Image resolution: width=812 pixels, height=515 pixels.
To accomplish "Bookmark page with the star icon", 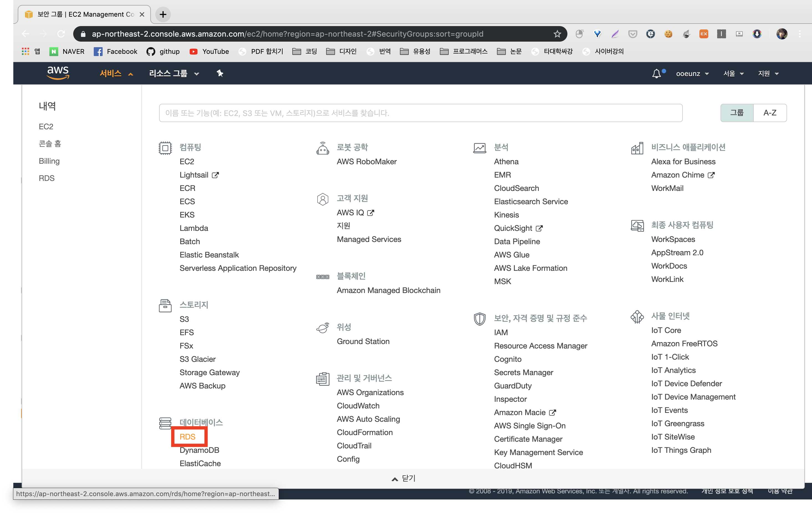I will tap(557, 34).
